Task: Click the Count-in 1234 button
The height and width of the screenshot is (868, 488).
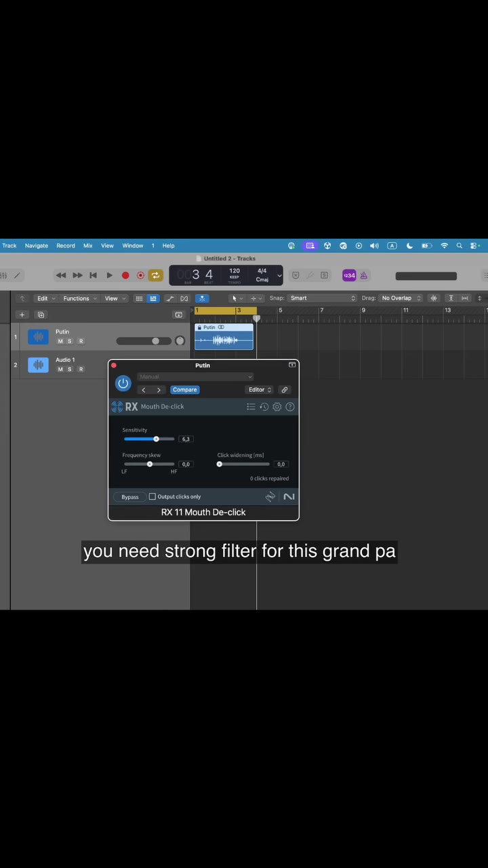Action: point(349,275)
